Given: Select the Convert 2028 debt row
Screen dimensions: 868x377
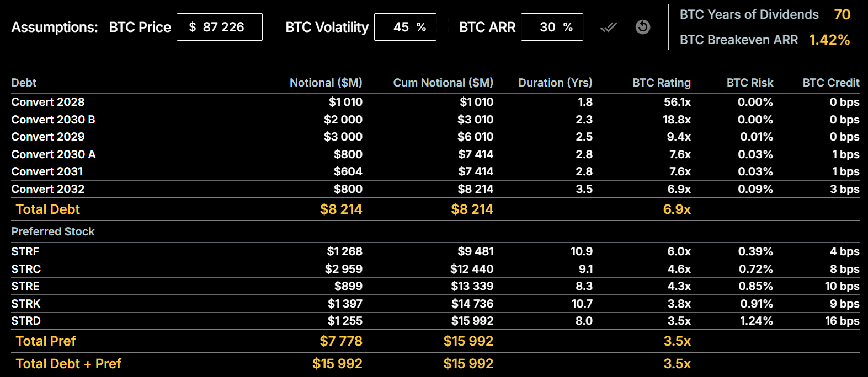Looking at the screenshot, I should [48, 102].
